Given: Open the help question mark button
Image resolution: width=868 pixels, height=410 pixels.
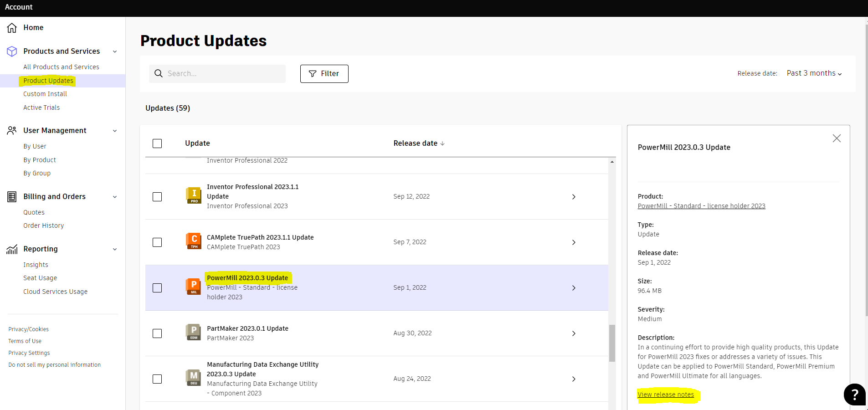Looking at the screenshot, I should 855,395.
